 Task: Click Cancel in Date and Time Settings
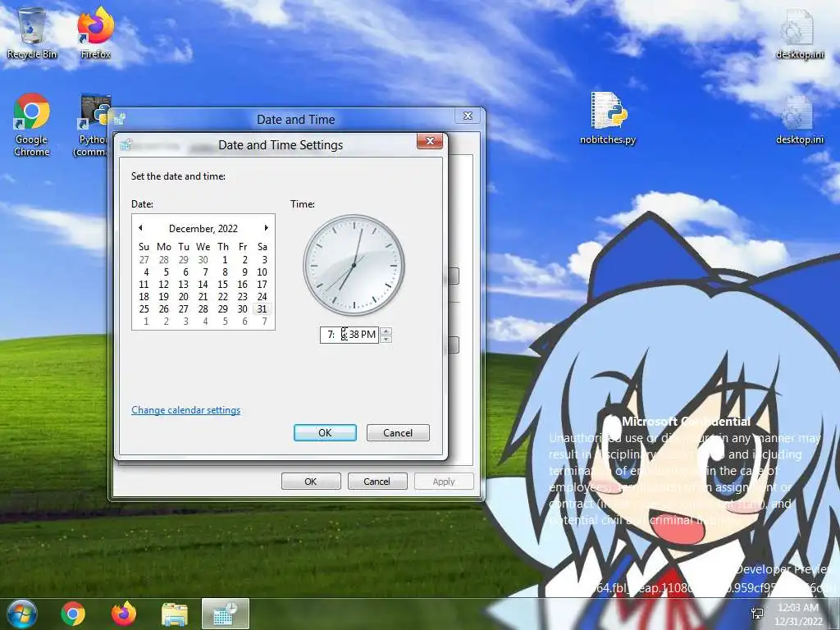pos(398,433)
